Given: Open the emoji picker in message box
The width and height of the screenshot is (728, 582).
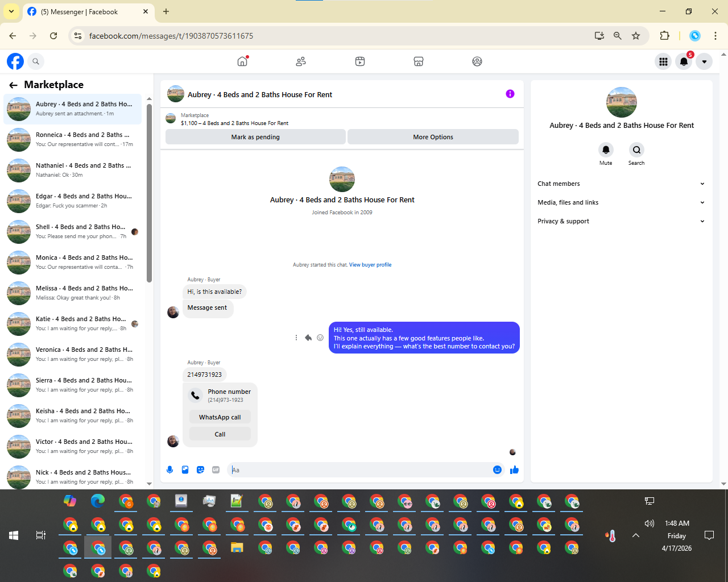Looking at the screenshot, I should pyautogui.click(x=497, y=469).
